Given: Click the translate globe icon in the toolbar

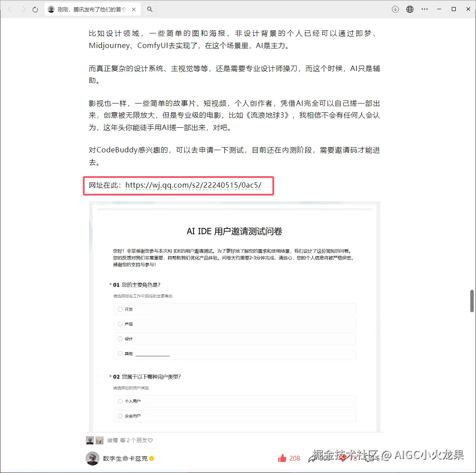Looking at the screenshot, I should [x=410, y=9].
